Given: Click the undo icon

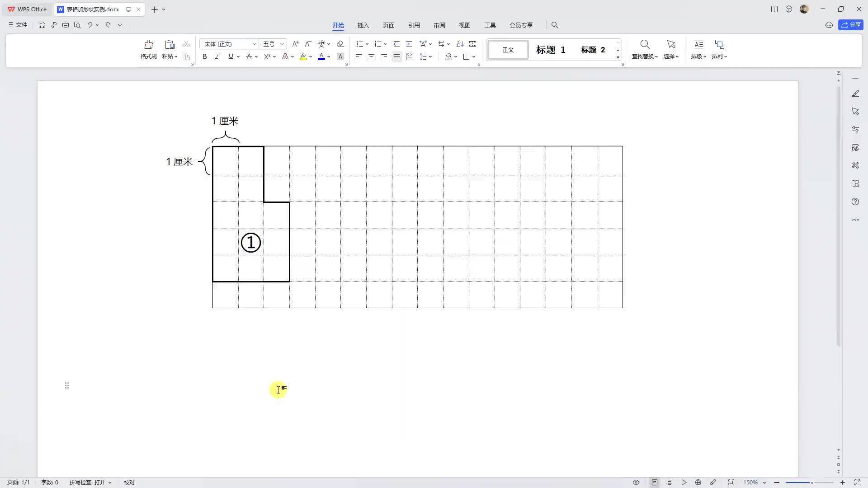Looking at the screenshot, I should coord(90,25).
